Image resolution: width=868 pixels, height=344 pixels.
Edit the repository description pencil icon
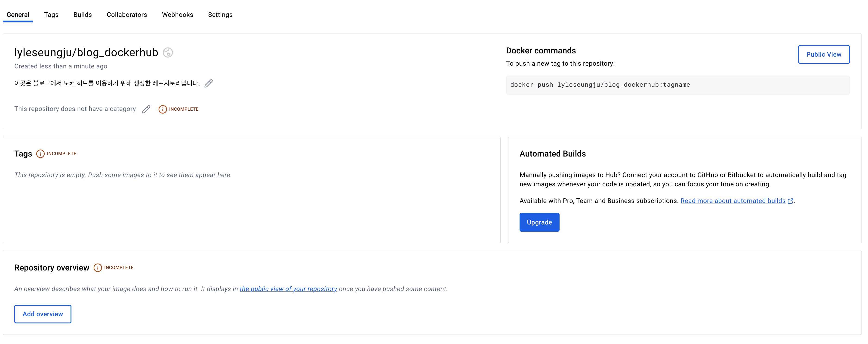click(209, 83)
